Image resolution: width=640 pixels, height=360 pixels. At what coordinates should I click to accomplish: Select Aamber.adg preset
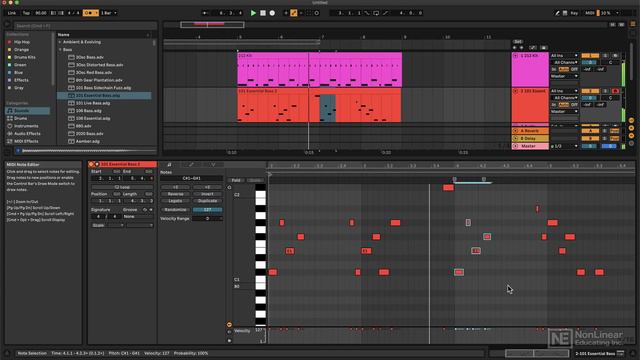click(87, 141)
